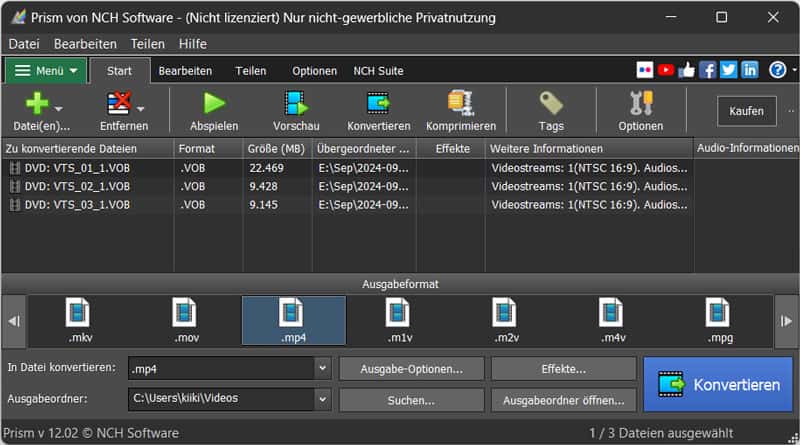Open the NCH Suite tab
The width and height of the screenshot is (800, 445).
coord(379,71)
